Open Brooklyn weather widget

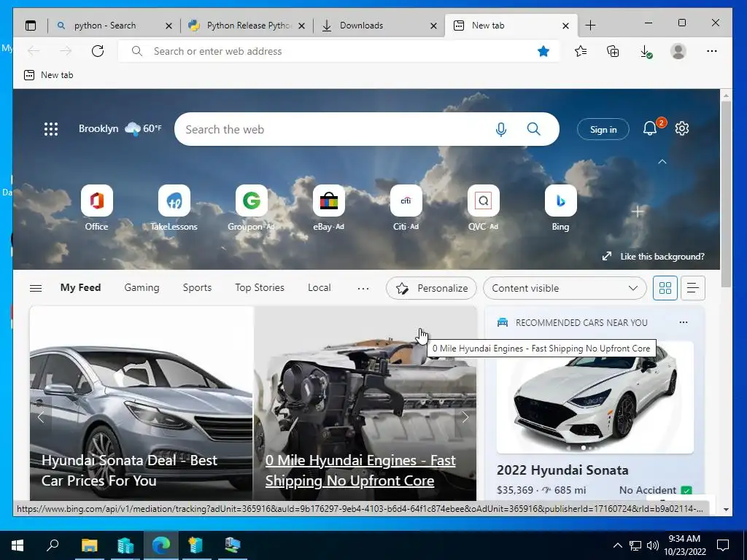pyautogui.click(x=120, y=128)
